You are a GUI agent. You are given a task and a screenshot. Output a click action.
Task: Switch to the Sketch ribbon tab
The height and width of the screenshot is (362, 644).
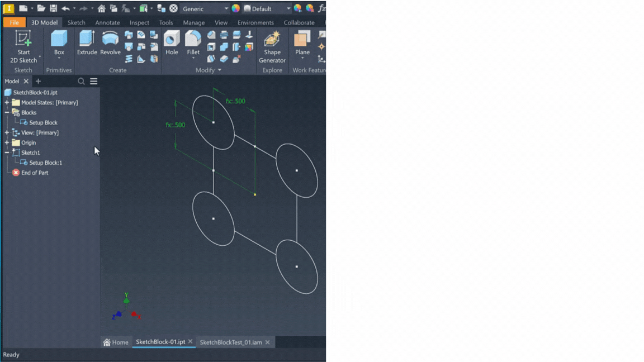[76, 23]
